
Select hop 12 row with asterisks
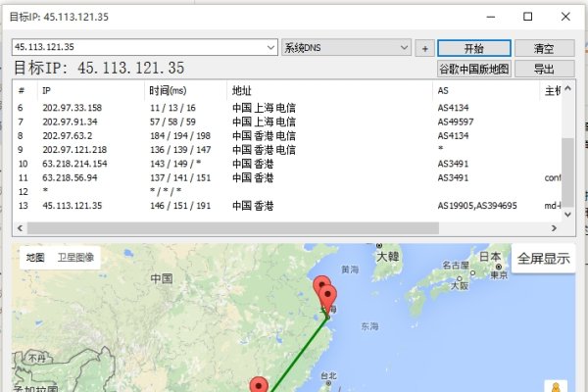coord(287,191)
